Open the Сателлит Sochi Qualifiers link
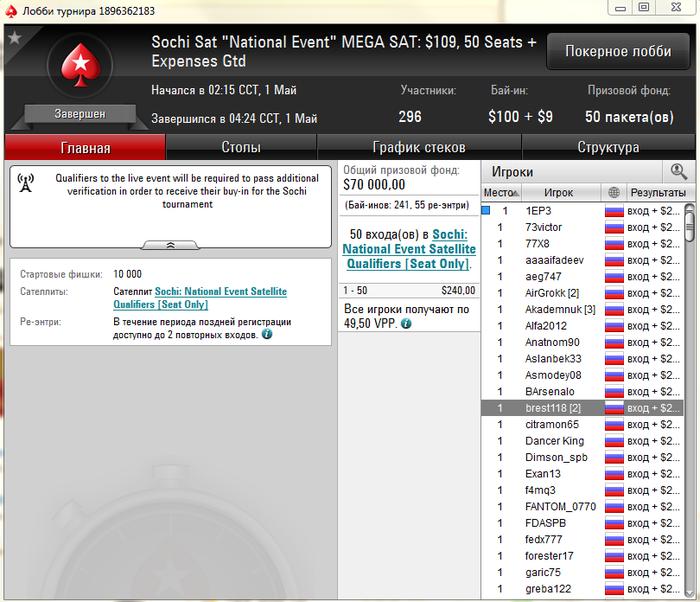The width and height of the screenshot is (700, 602). [200, 297]
